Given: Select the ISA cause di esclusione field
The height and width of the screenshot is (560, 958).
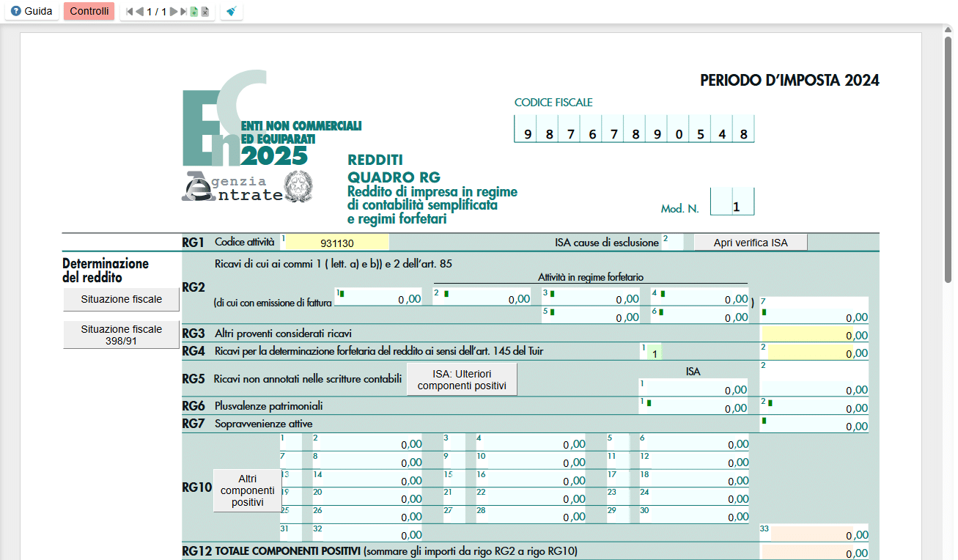Looking at the screenshot, I should (x=672, y=242).
